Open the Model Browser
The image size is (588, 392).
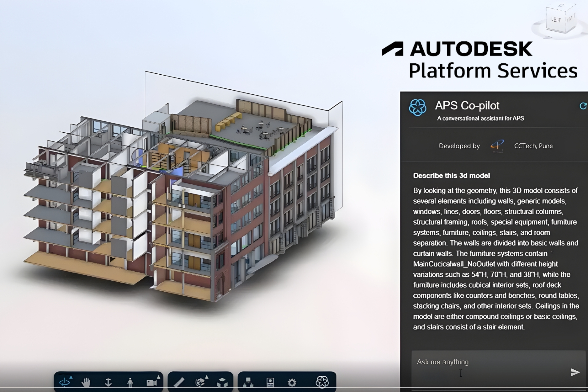[x=248, y=382]
